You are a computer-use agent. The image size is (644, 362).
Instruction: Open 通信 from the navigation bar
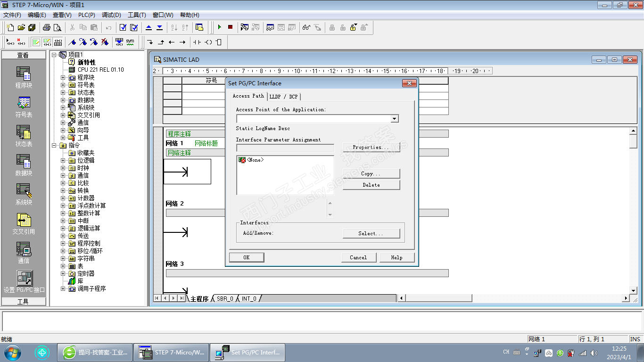pyautogui.click(x=24, y=253)
